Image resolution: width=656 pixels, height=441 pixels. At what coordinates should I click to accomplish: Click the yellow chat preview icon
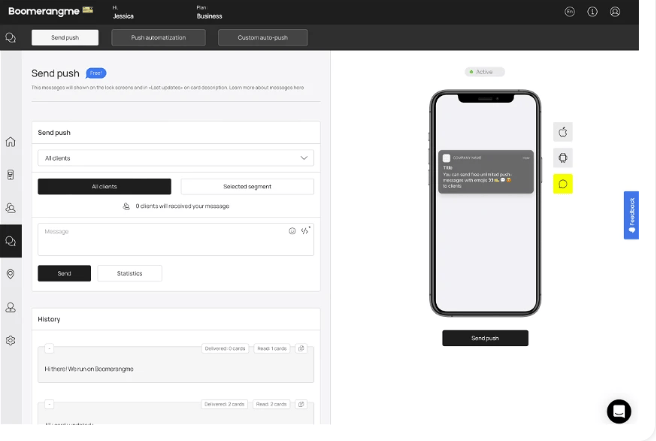(563, 184)
